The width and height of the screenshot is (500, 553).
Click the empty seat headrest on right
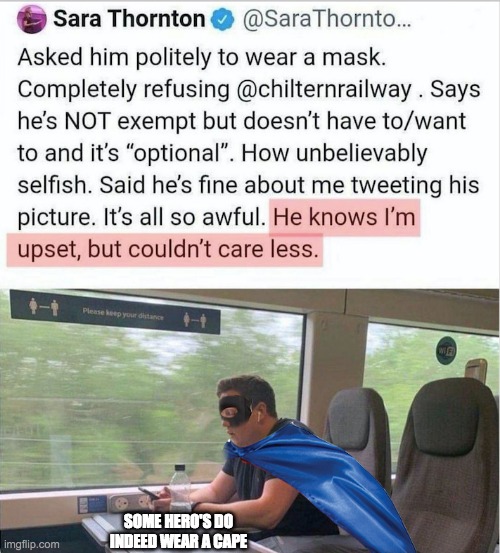click(446, 417)
